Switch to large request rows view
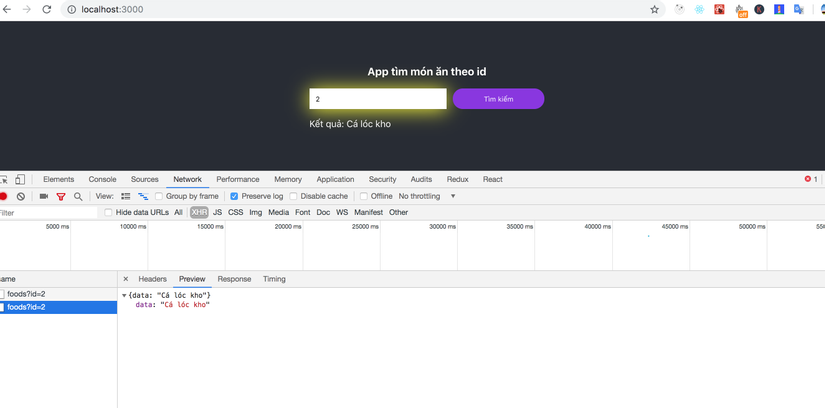 click(126, 196)
